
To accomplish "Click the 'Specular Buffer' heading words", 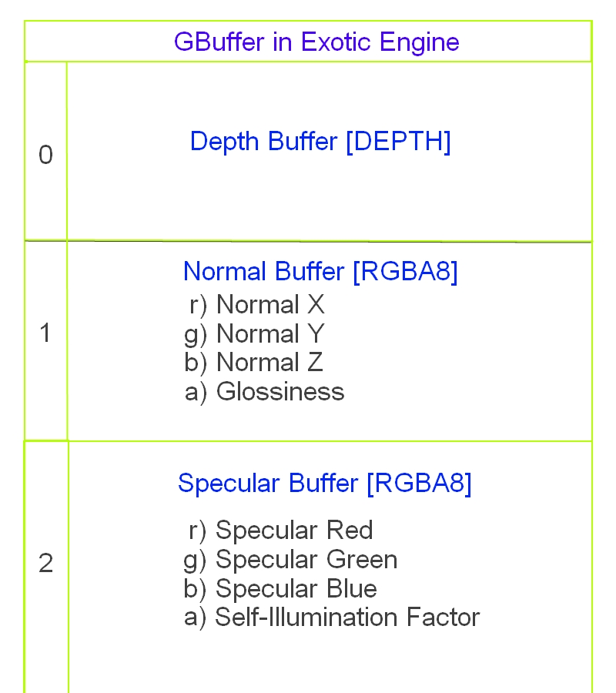I will pos(268,484).
